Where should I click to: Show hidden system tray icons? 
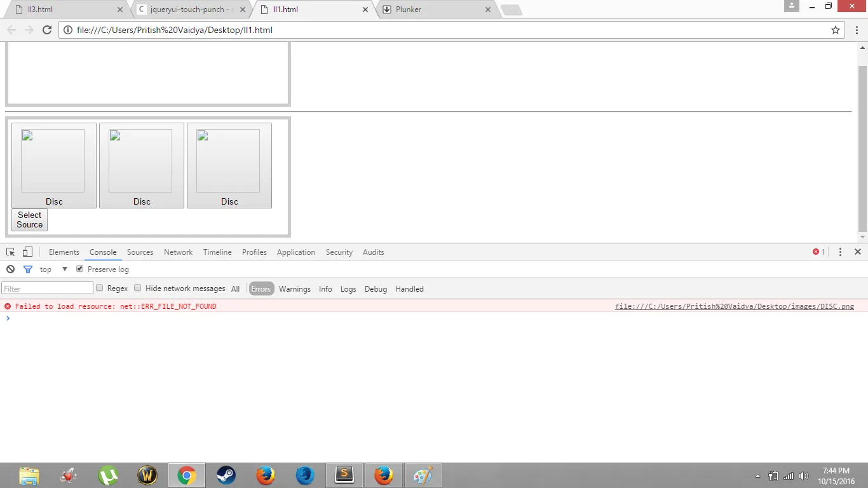tap(757, 476)
